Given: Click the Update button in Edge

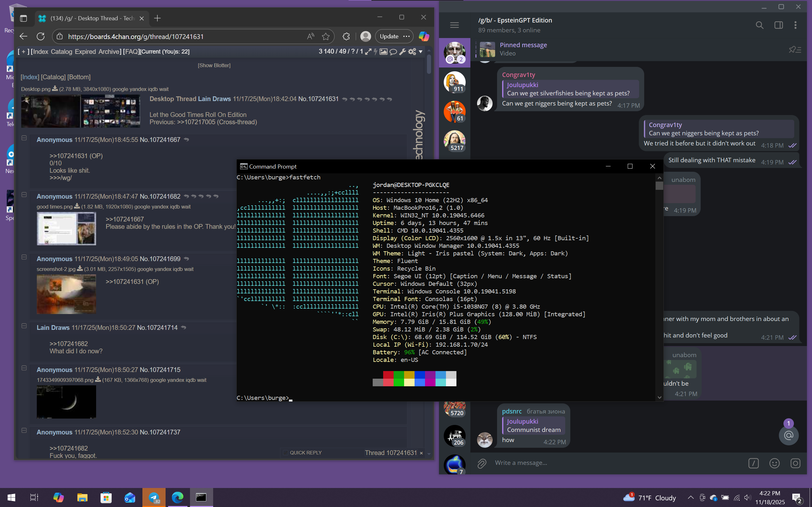Looking at the screenshot, I should coord(389,36).
